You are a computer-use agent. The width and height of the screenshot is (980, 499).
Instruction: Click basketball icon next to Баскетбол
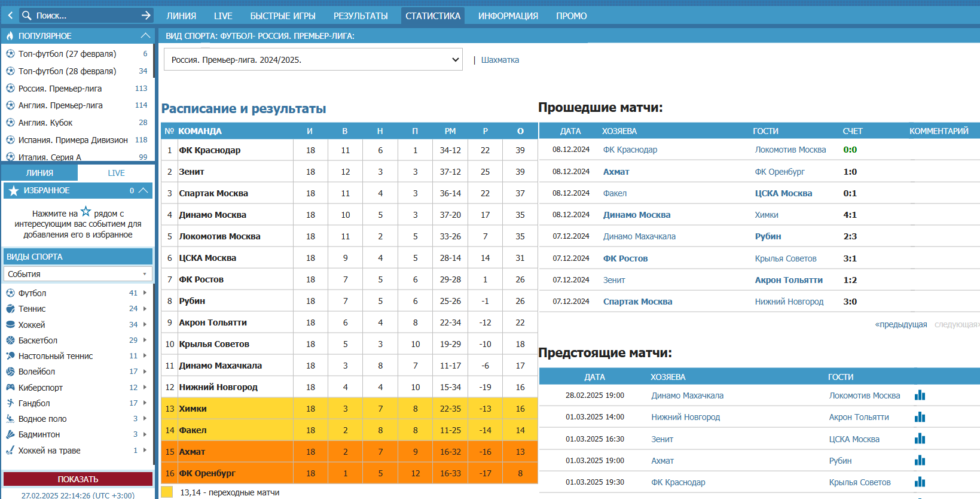tap(10, 340)
